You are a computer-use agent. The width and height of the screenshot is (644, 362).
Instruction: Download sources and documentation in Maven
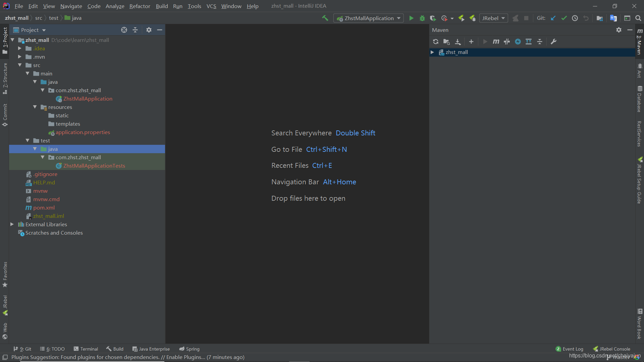coord(458,42)
